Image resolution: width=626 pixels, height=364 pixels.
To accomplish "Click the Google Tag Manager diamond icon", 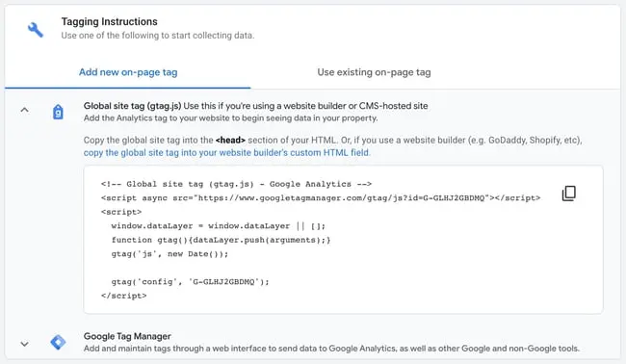I will coord(58,342).
